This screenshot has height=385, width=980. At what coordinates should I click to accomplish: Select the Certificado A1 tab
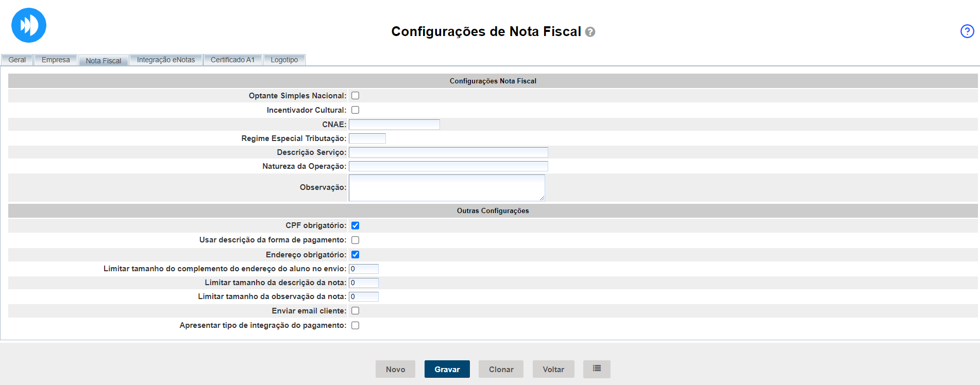point(232,60)
